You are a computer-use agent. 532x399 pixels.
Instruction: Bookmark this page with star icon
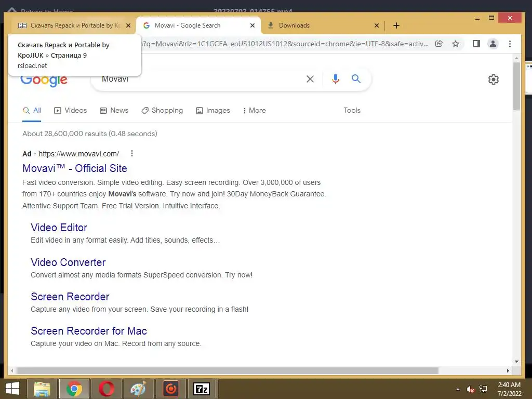[x=456, y=44]
